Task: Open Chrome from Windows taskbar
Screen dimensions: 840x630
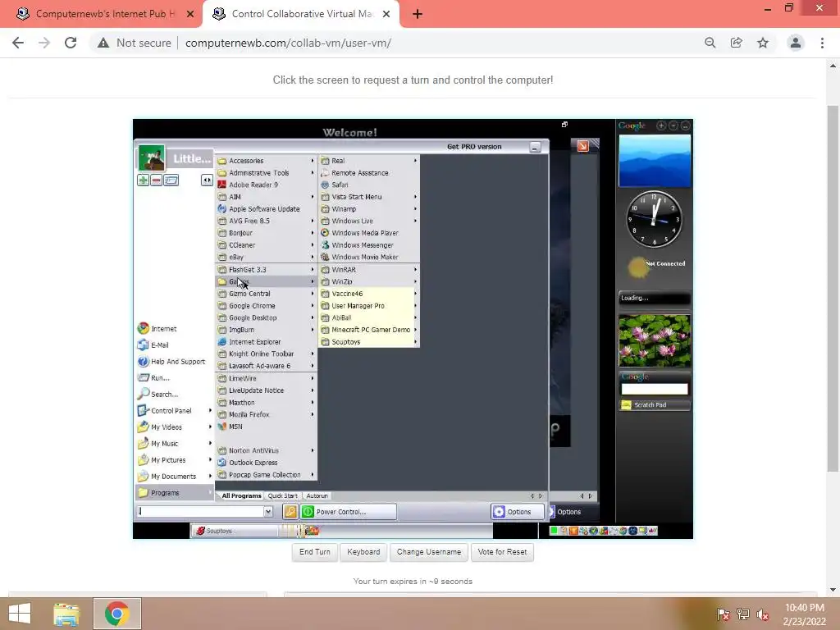Action: pyautogui.click(x=116, y=614)
